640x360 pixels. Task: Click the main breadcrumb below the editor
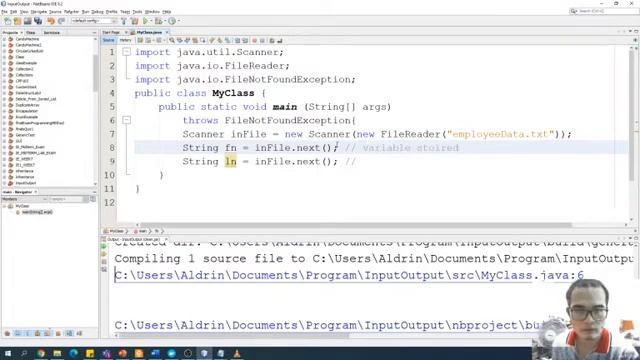(142, 231)
